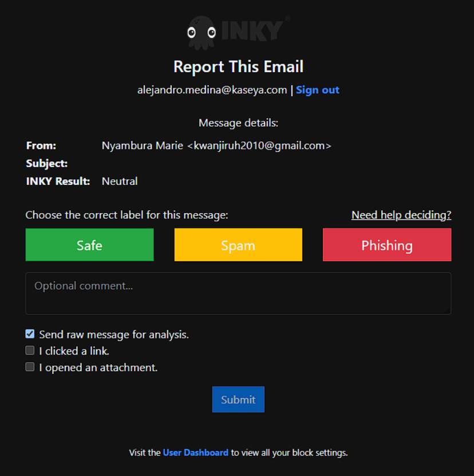Sign out of the account
Viewport: 474px width, 476px height.
tap(317, 90)
